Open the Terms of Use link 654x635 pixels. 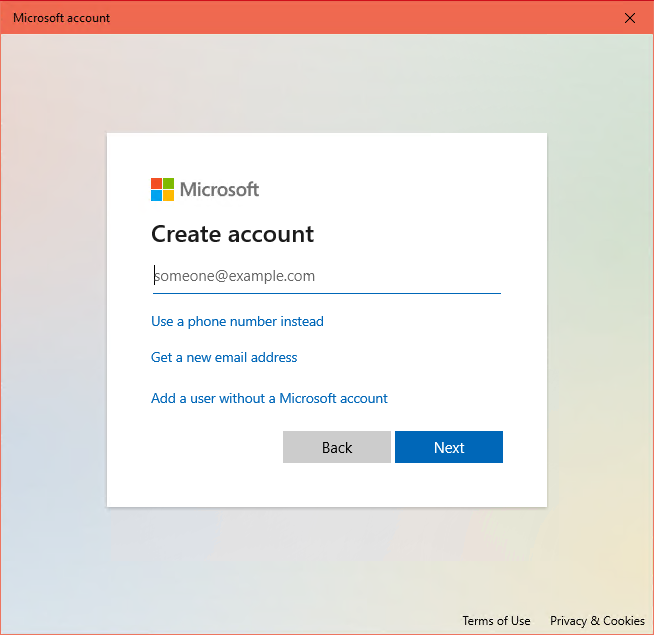(496, 621)
